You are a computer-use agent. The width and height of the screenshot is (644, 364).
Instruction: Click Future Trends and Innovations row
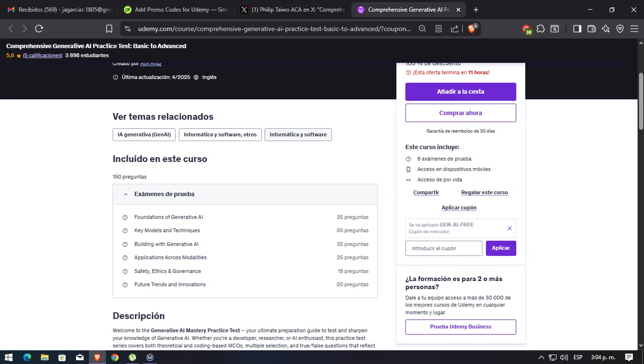(245, 284)
